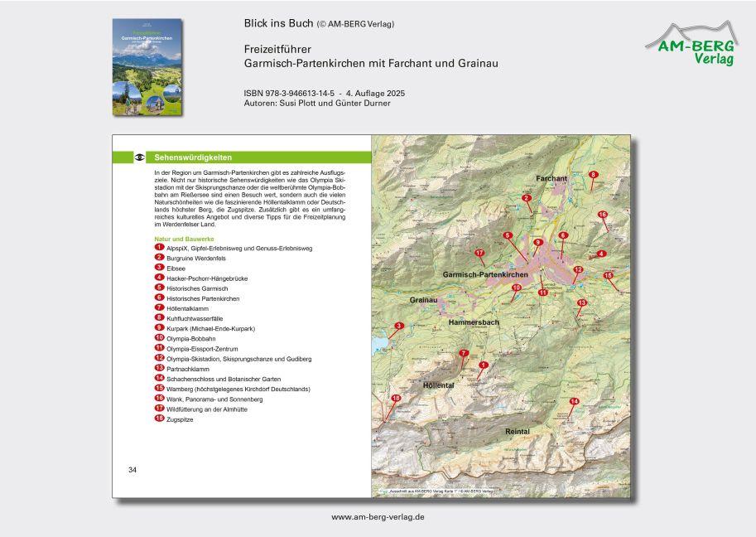Click map marker 7 near Höllental

[x=464, y=354]
